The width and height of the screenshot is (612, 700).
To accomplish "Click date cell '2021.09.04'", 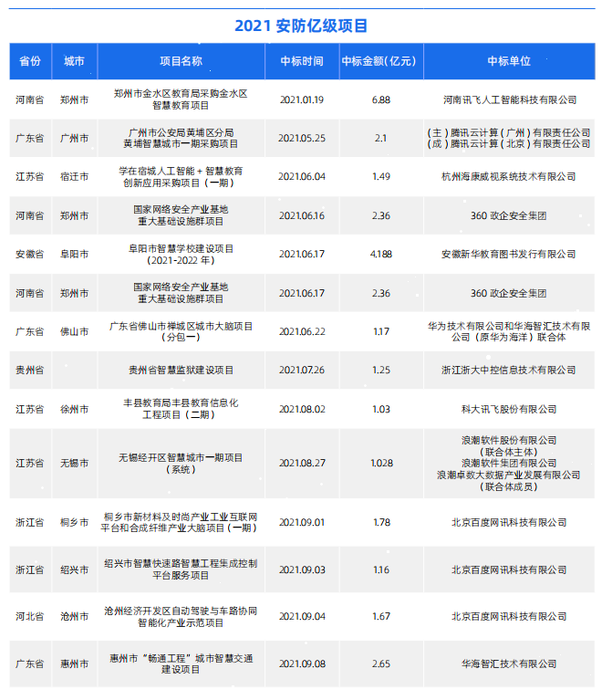I will (302, 617).
